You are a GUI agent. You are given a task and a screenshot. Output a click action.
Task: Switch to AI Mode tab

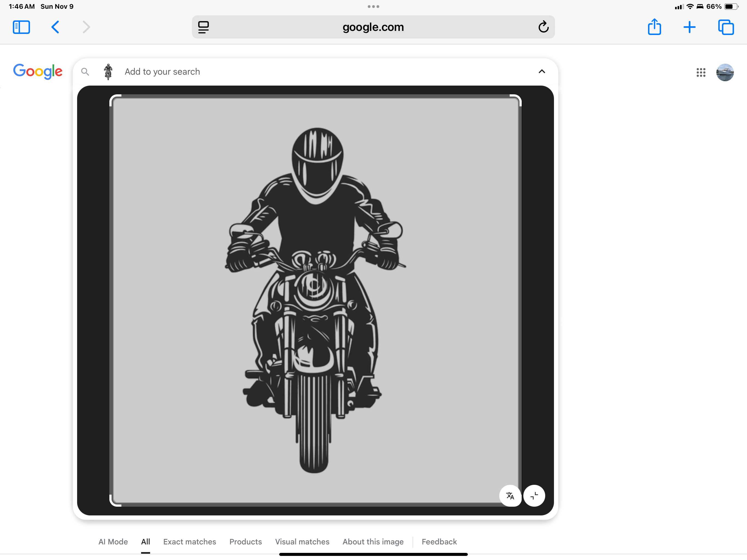point(113,541)
